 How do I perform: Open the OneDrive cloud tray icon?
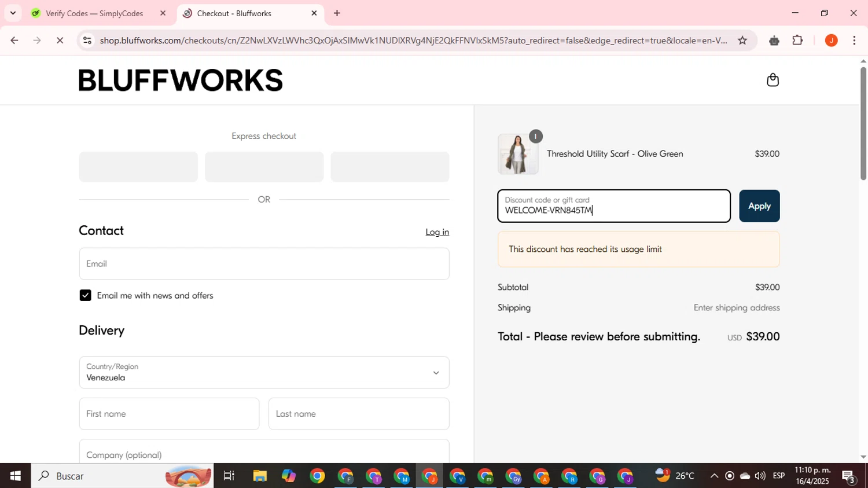(x=745, y=476)
